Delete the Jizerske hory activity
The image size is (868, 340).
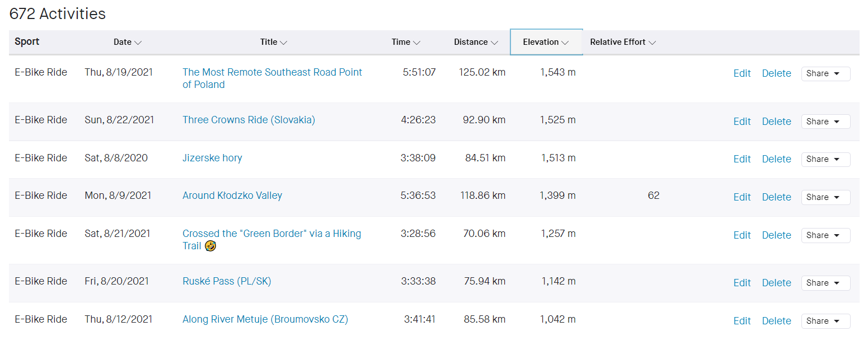coord(776,159)
